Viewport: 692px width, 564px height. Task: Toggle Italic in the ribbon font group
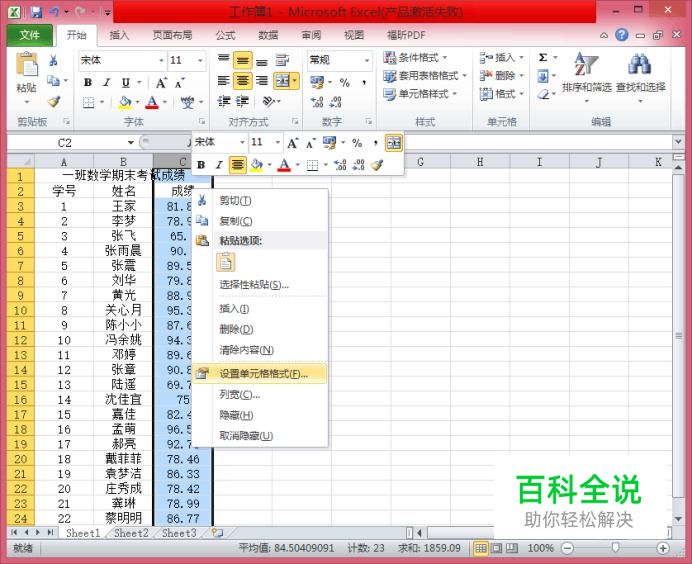[106, 82]
